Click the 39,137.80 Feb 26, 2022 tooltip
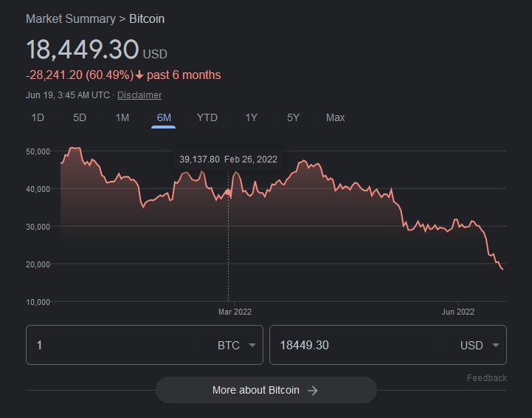The height and width of the screenshot is (418, 532). (x=228, y=160)
